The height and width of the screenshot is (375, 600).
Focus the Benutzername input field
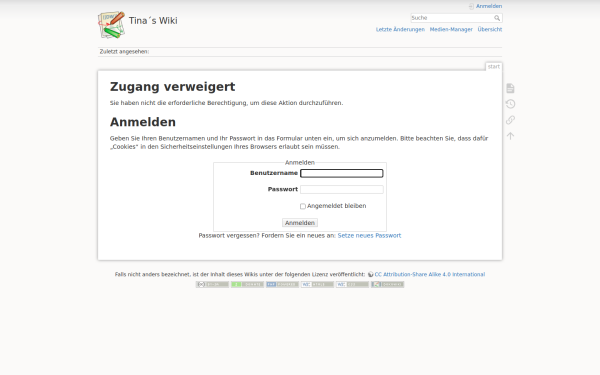[x=342, y=173]
